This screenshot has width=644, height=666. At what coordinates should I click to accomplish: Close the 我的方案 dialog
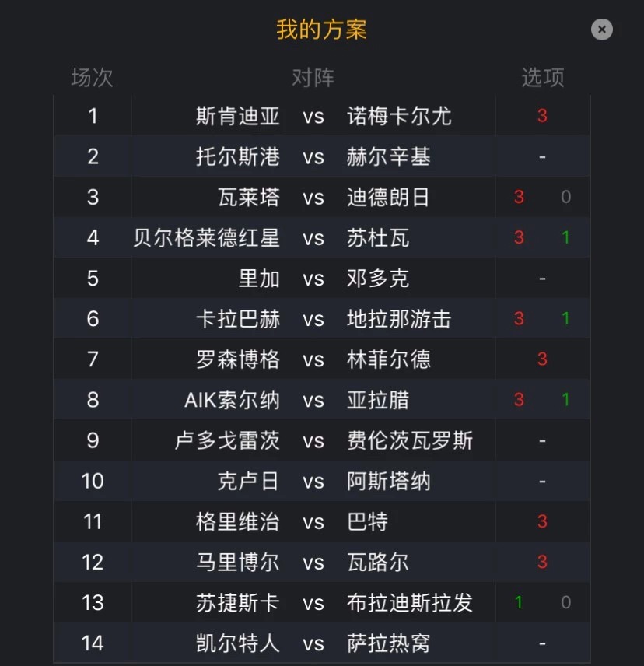tap(601, 30)
